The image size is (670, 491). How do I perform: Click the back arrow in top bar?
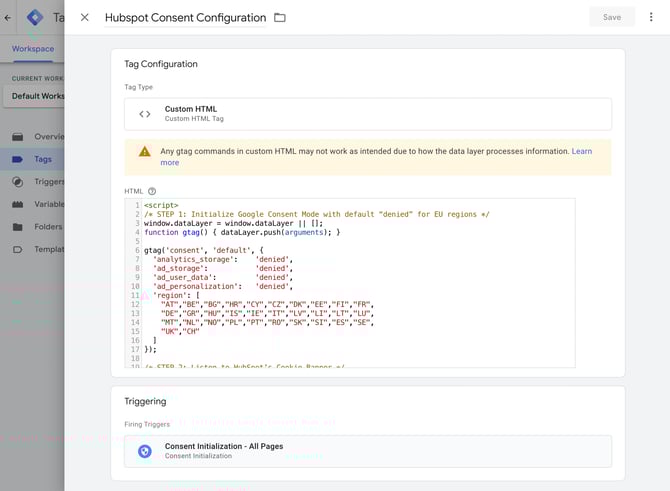pyautogui.click(x=8, y=17)
